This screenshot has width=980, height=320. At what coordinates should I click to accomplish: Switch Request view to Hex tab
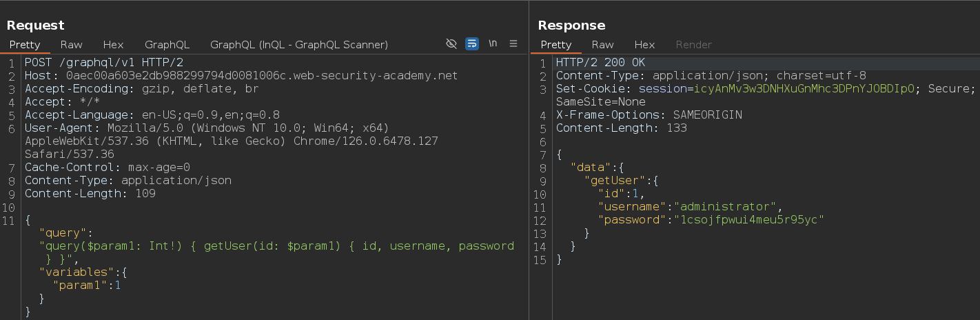coord(114,44)
